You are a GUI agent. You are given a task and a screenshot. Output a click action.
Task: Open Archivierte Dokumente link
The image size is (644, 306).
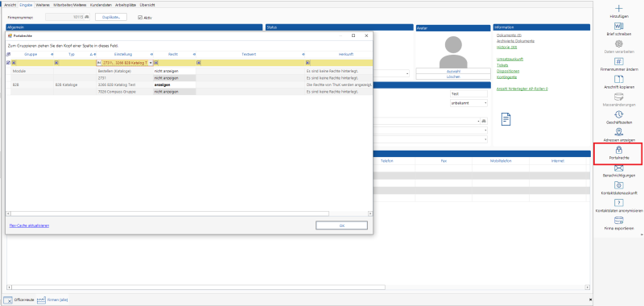[x=515, y=41]
